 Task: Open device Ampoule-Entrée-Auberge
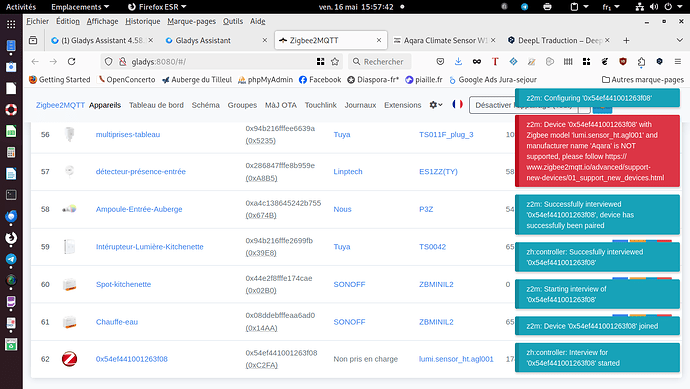pyautogui.click(x=139, y=209)
